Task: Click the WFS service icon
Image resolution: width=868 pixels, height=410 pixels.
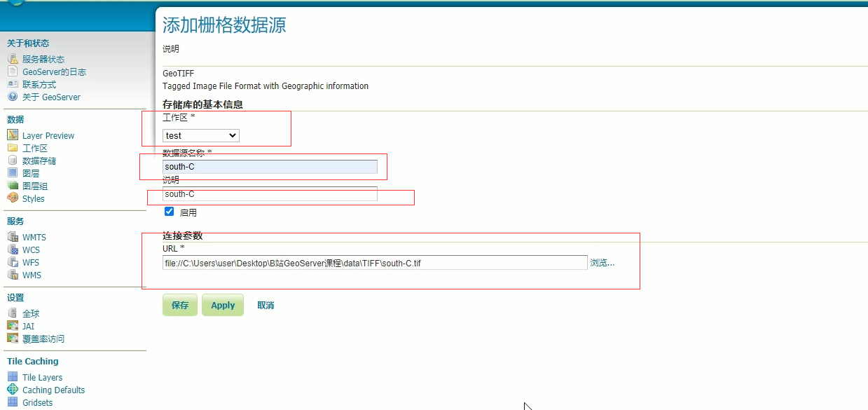Action: point(13,262)
